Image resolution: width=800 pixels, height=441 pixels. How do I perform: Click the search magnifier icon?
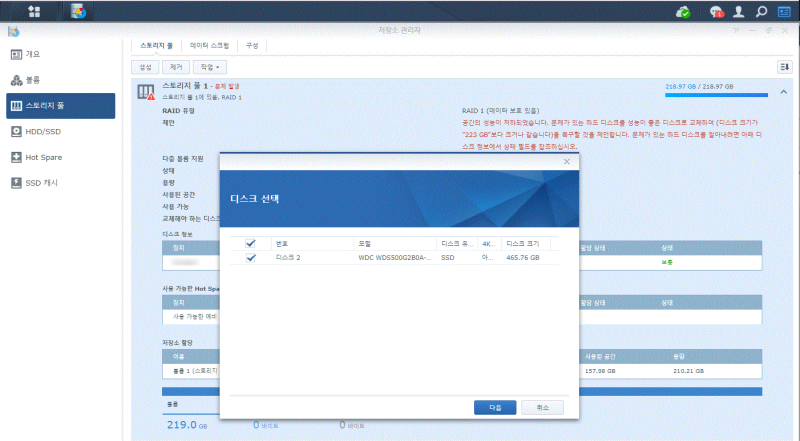tap(761, 11)
